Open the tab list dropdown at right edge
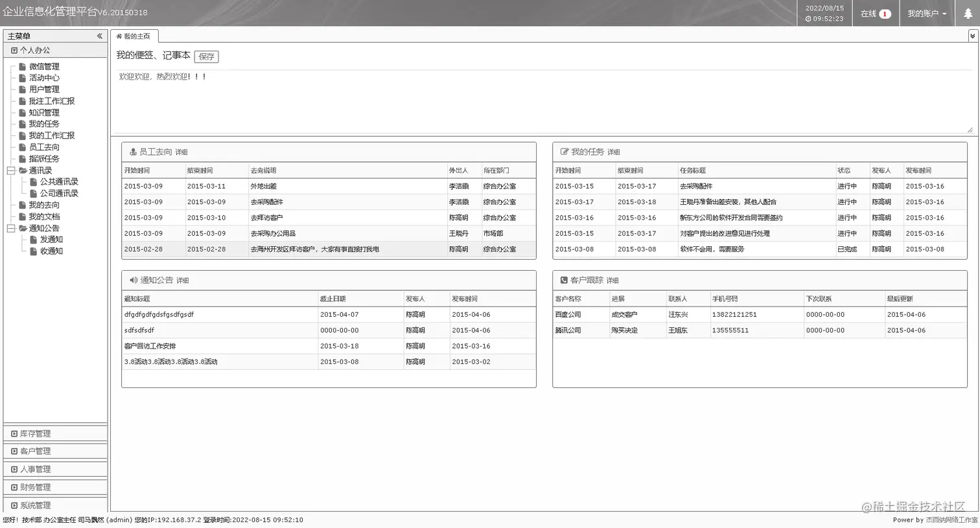The width and height of the screenshot is (980, 528). (972, 36)
